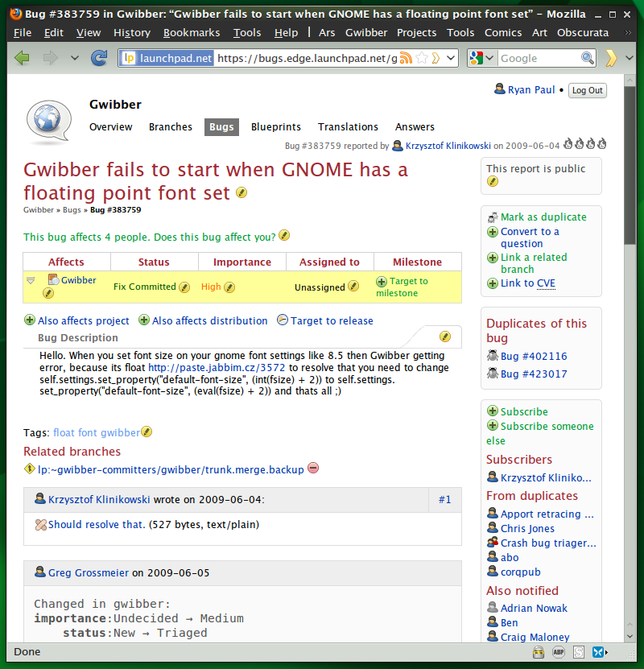The image size is (644, 669).
Task: Click the yellow chevron next to the star
Action: click(436, 58)
